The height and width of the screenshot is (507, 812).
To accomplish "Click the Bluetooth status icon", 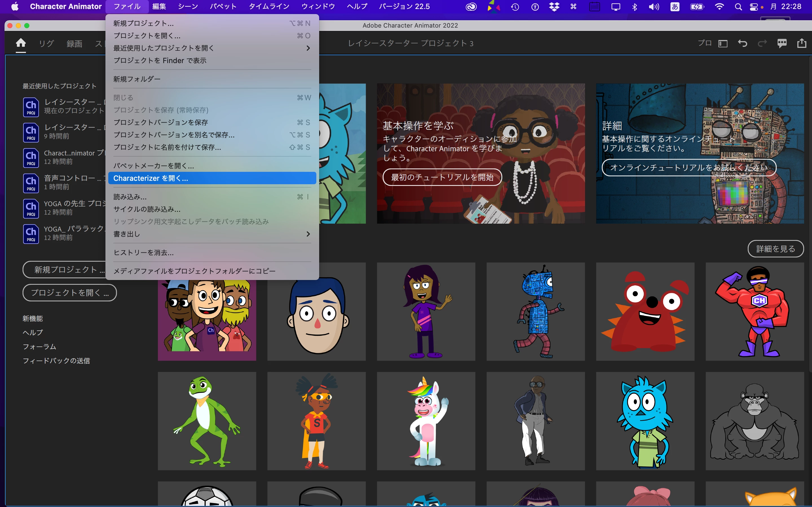I will coord(634,7).
